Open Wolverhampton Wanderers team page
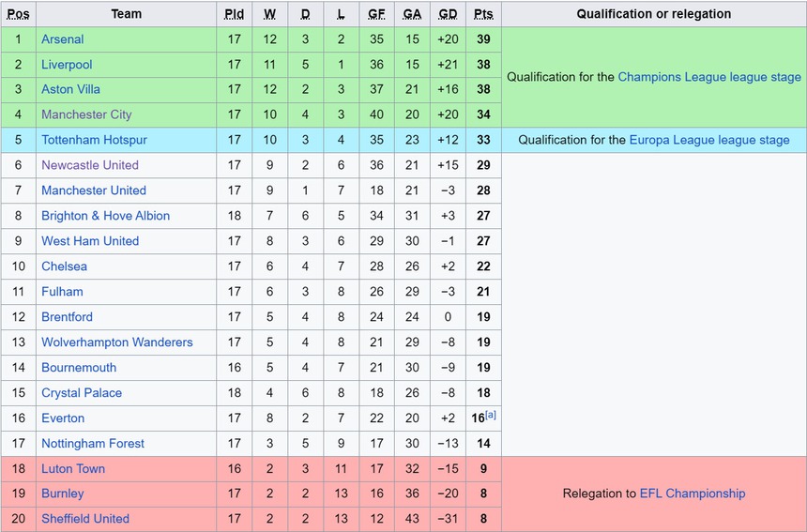The height and width of the screenshot is (532, 807). 116,342
